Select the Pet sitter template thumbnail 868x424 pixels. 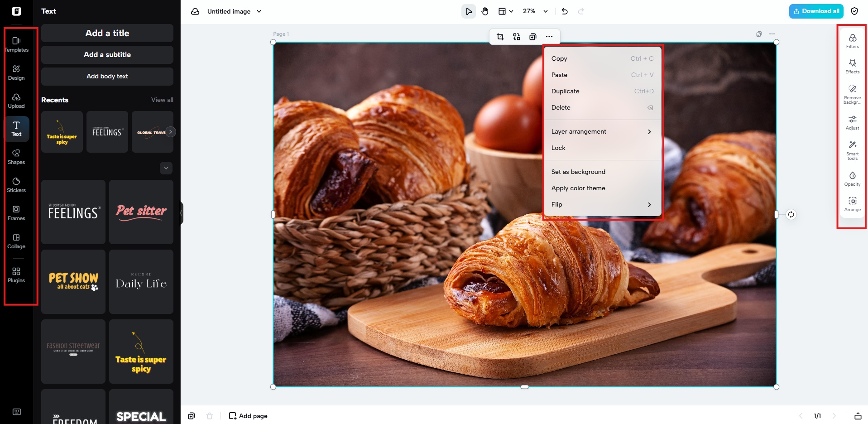141,212
